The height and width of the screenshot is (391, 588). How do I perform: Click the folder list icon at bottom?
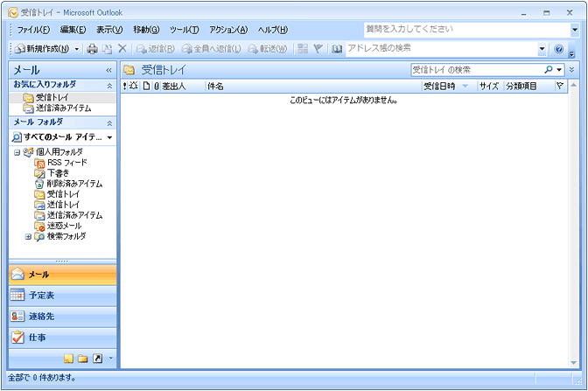point(82,359)
